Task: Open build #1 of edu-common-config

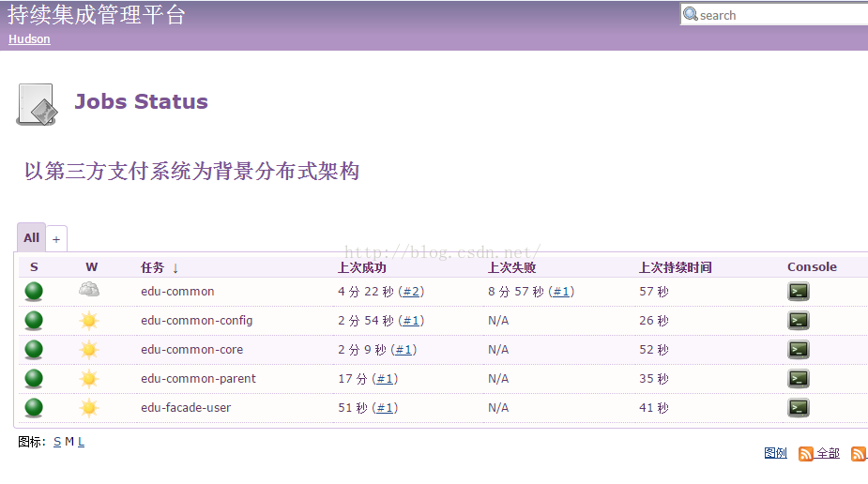Action: (x=411, y=321)
